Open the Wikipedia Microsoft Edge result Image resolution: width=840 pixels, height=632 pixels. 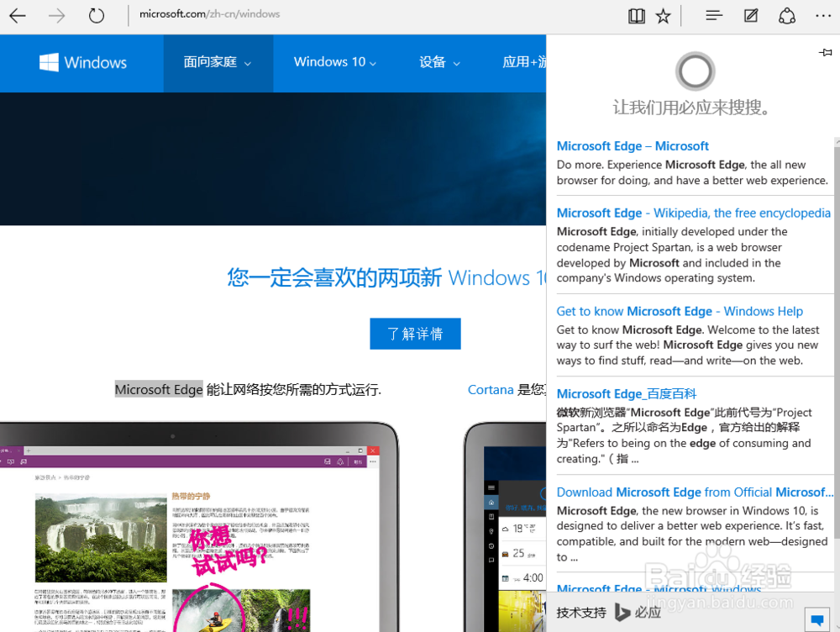[x=693, y=213]
